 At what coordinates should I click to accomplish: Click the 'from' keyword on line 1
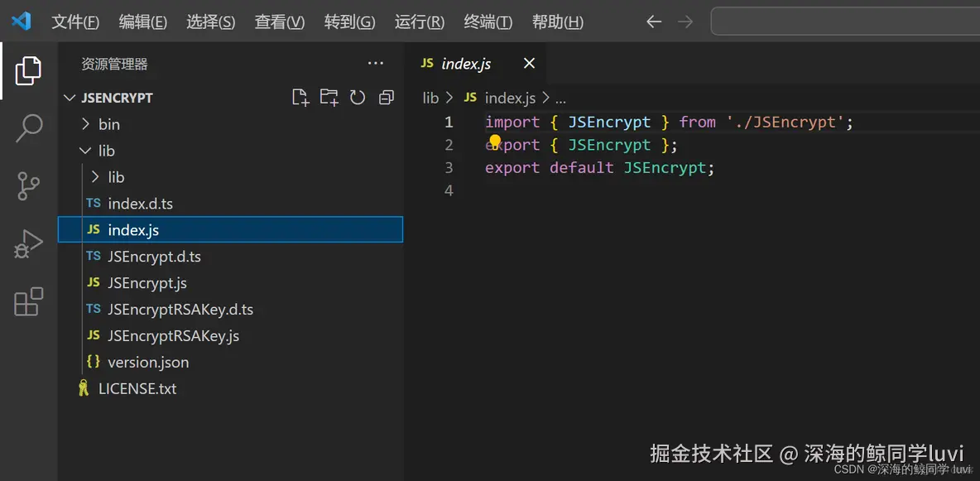tap(698, 122)
